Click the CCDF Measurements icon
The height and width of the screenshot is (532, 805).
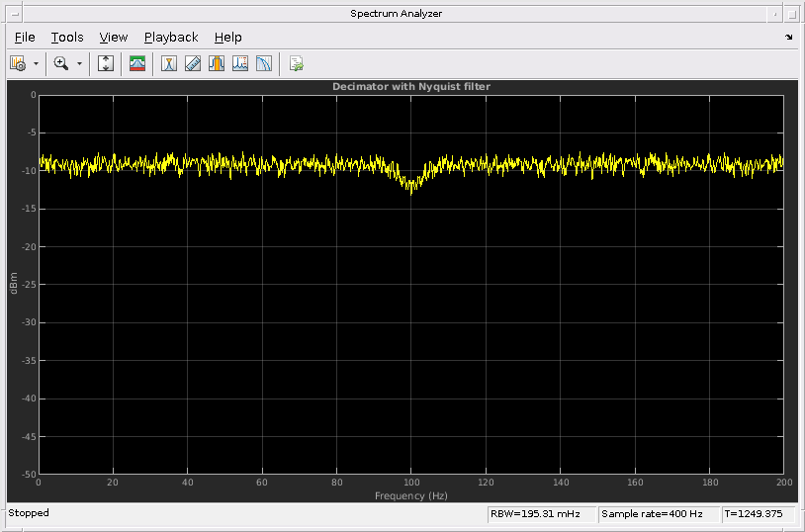(264, 63)
